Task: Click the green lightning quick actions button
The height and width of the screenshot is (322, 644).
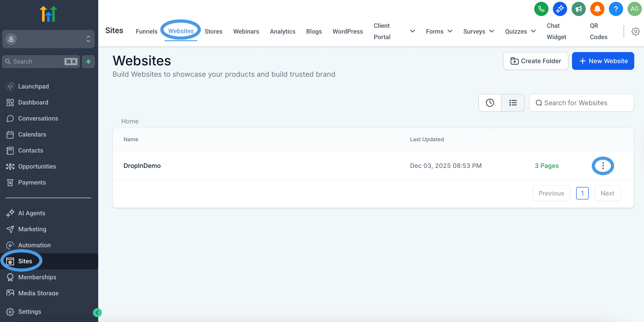Action: [x=88, y=61]
